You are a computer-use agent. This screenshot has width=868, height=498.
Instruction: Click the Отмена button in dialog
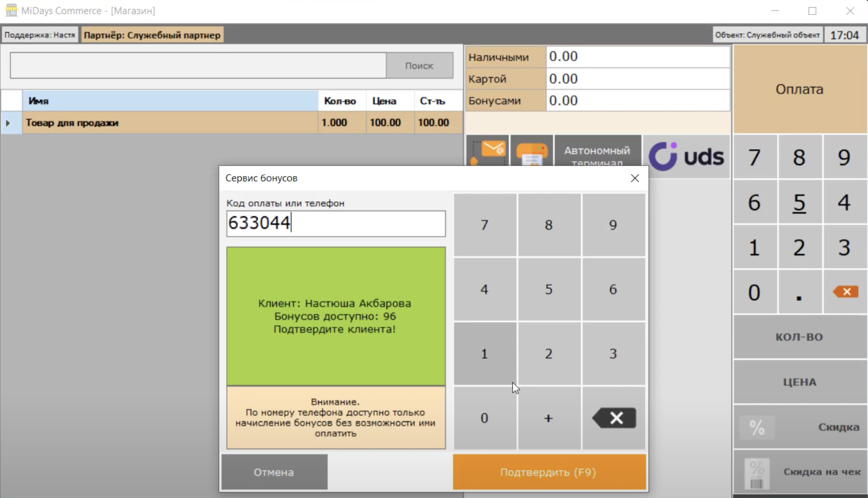point(274,472)
